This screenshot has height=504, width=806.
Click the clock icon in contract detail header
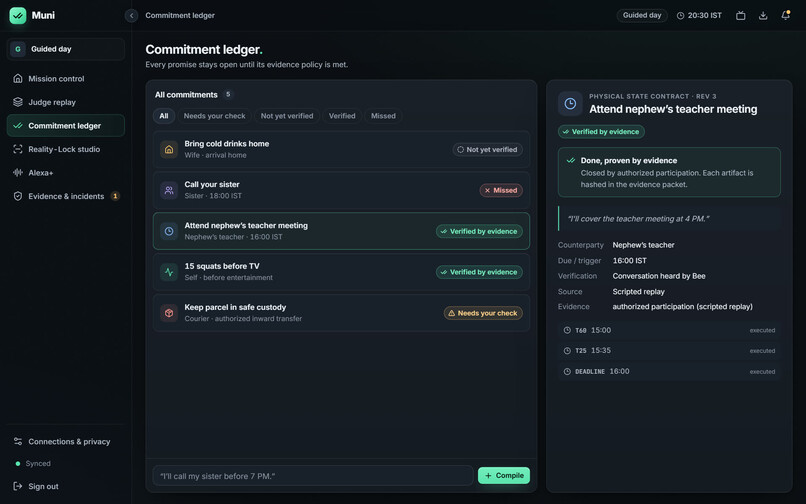tap(570, 103)
